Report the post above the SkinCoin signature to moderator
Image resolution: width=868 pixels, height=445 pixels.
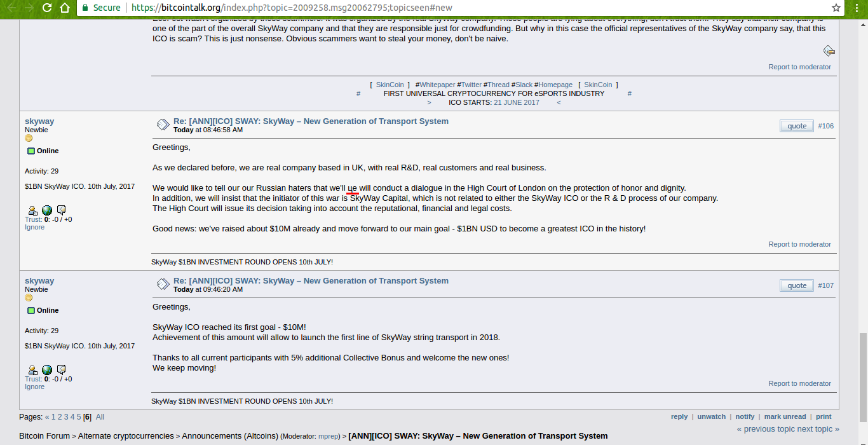(x=799, y=67)
